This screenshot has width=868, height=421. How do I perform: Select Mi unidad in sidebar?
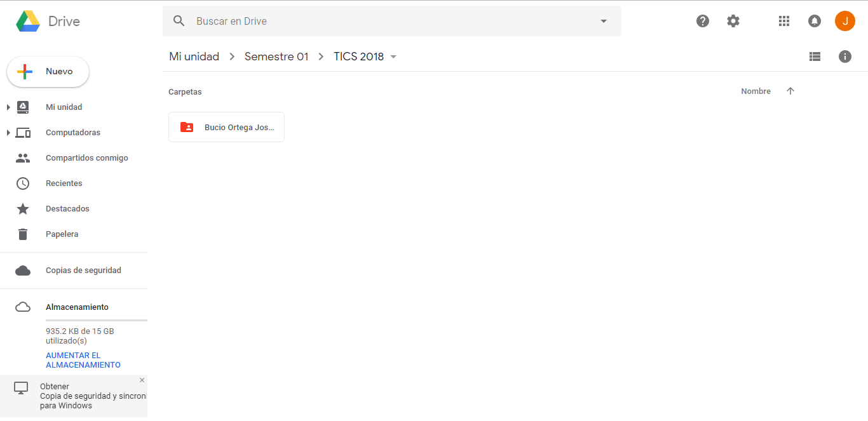point(64,107)
